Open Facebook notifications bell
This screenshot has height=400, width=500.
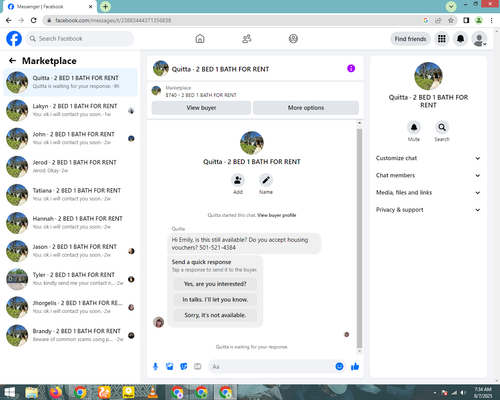pos(460,39)
